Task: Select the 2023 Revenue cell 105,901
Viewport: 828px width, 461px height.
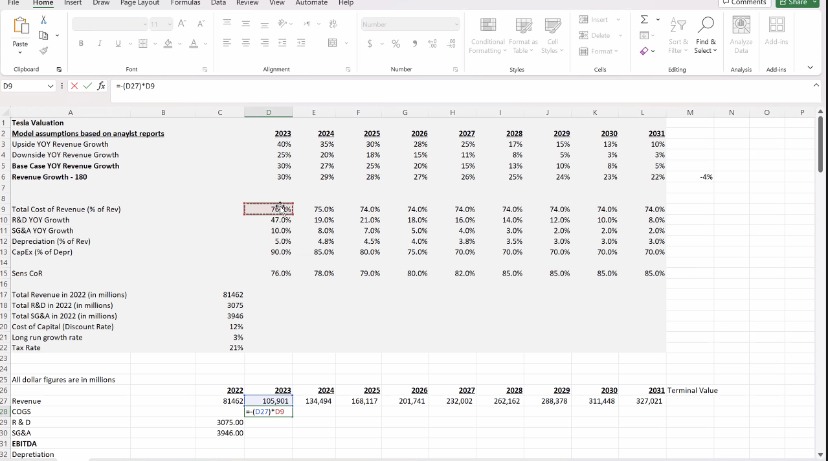Action: tap(268, 401)
